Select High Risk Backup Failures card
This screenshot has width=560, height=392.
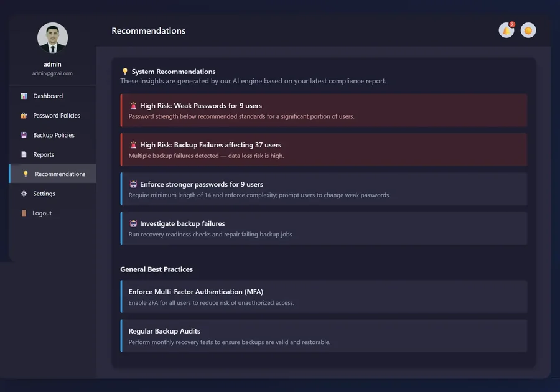pyautogui.click(x=324, y=149)
